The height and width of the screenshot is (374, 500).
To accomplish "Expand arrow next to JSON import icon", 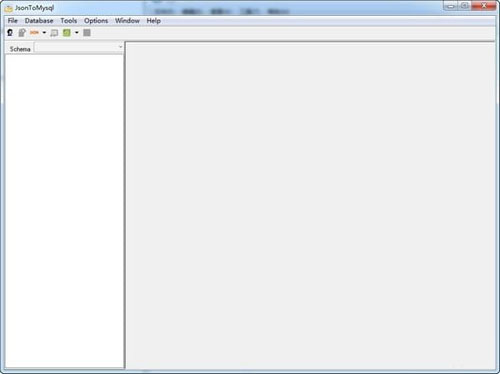I will tap(44, 33).
